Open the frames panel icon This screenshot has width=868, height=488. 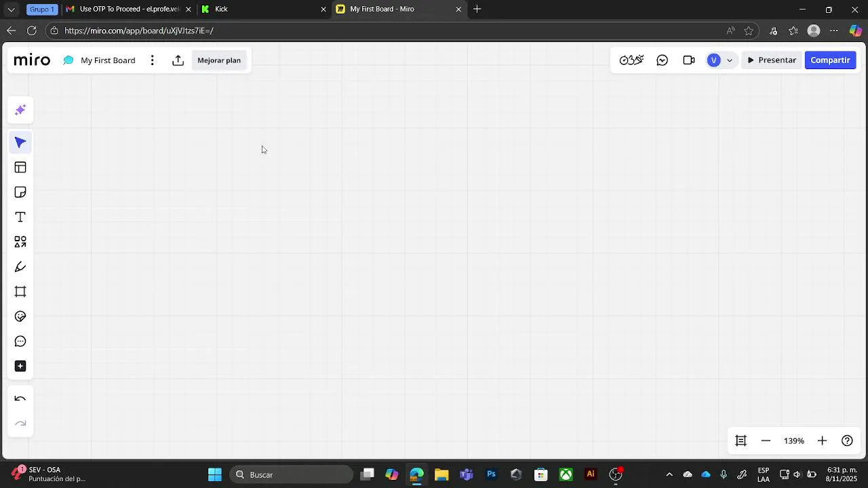741,441
